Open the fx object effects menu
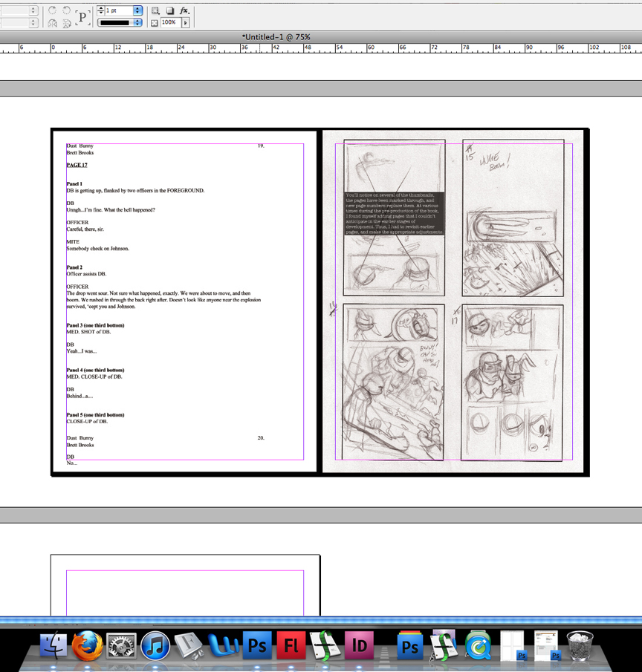 [x=184, y=10]
